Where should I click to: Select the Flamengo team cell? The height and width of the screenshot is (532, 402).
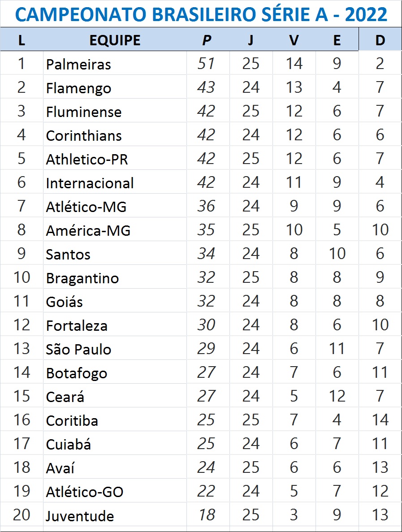[115, 87]
